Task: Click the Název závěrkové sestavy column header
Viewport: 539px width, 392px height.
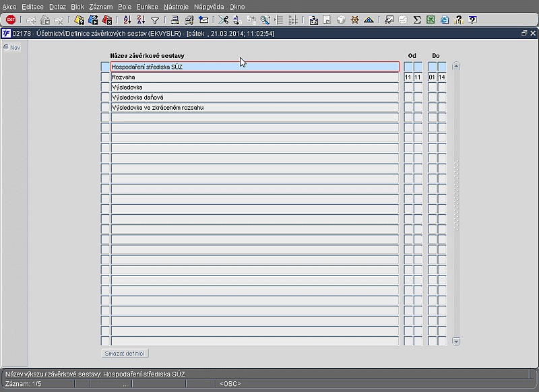Action: tap(147, 56)
